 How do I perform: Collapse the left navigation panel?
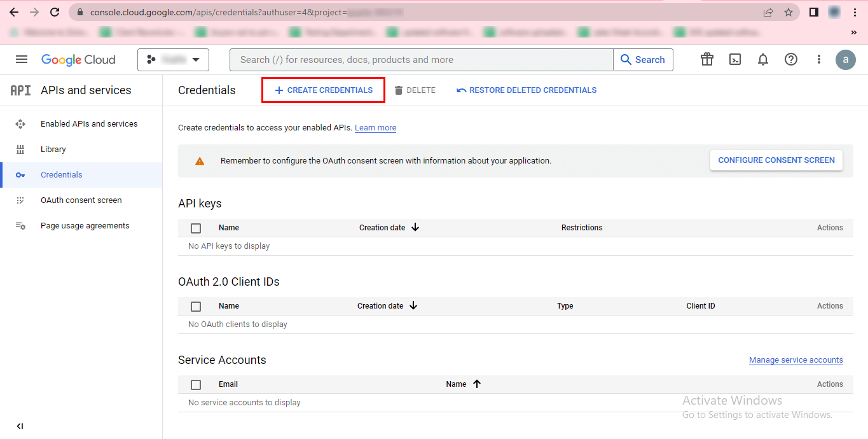20,426
